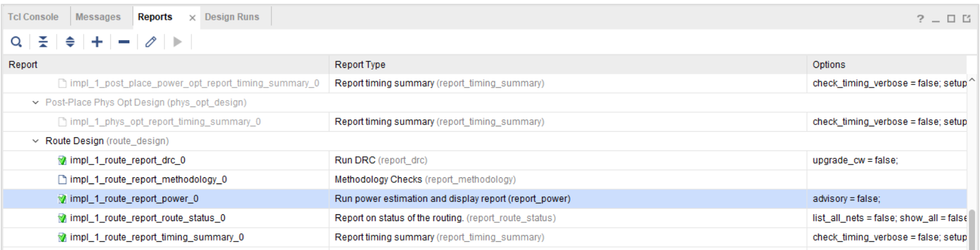The height and width of the screenshot is (250, 980).
Task: Open impl_1_route_report_timing_summary_0 report
Action: pos(156,237)
